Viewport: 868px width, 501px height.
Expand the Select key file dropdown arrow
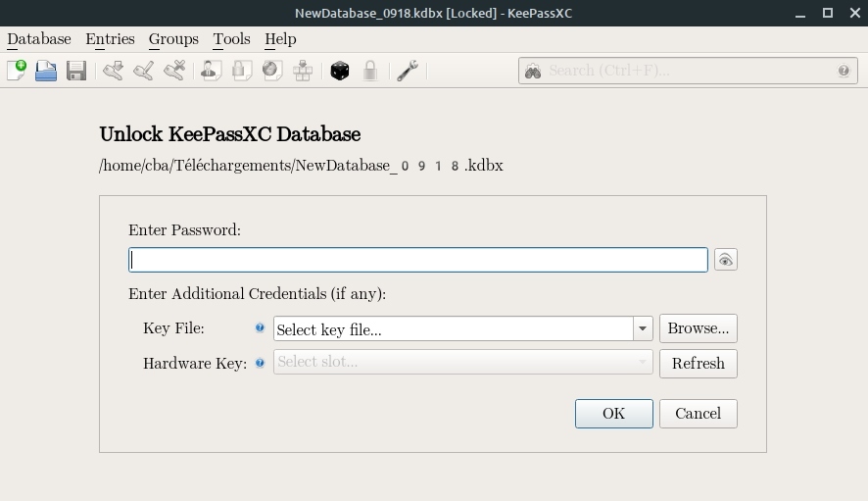click(643, 329)
